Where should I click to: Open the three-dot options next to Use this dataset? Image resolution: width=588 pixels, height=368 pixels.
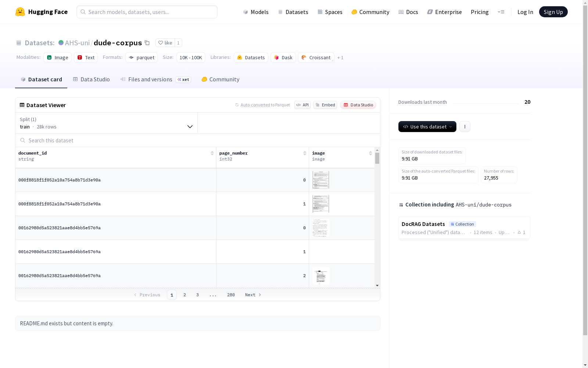coord(465,127)
